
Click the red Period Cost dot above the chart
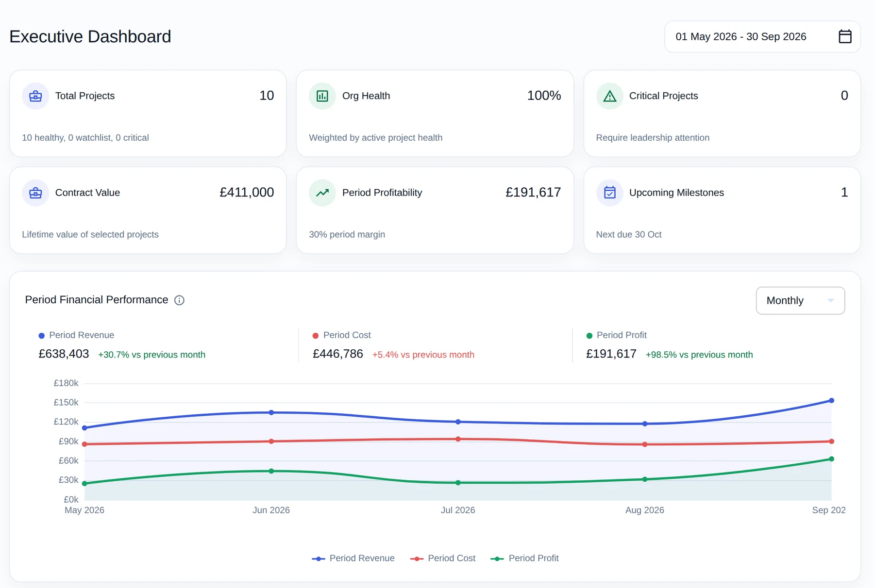(x=316, y=336)
